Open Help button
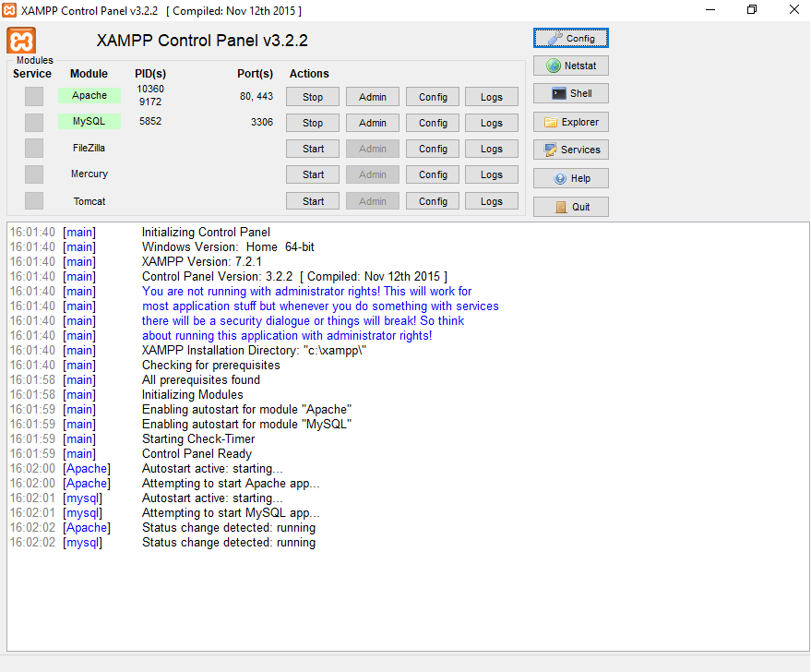Image resolution: width=811 pixels, height=672 pixels. (570, 178)
